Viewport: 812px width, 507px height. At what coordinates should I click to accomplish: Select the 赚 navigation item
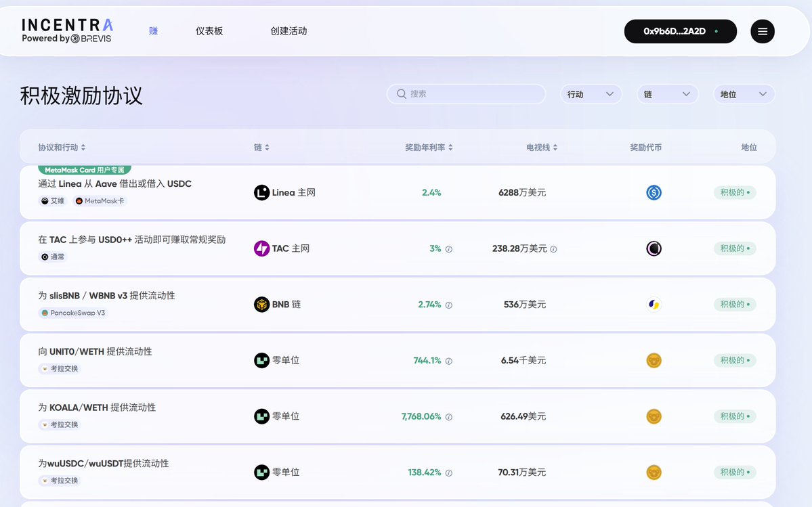pyautogui.click(x=152, y=30)
